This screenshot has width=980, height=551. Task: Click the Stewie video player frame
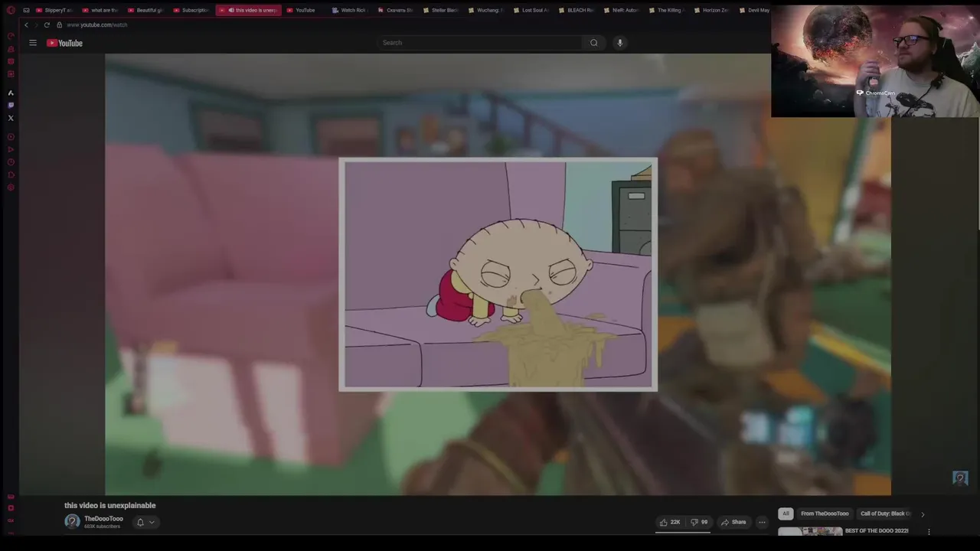(x=498, y=274)
